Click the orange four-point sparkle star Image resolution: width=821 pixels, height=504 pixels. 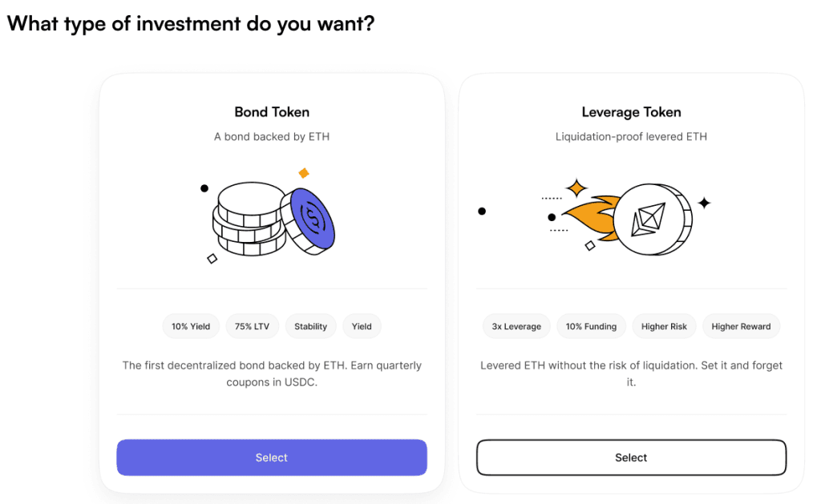tap(576, 187)
